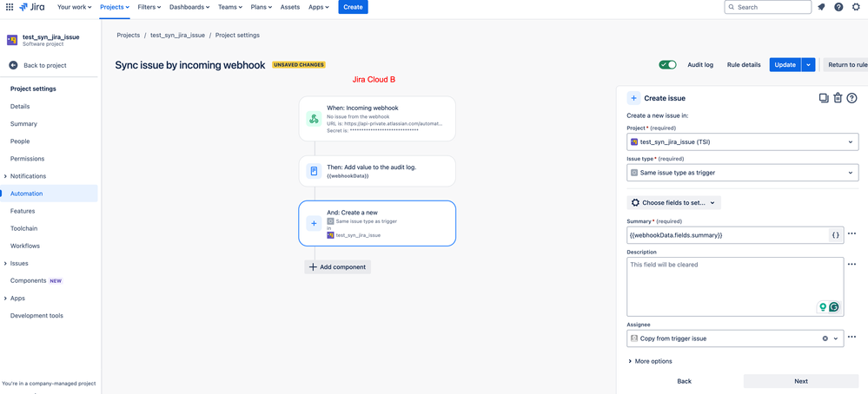Expand Notifications in sidebar
Viewport: 868px width, 394px height.
click(5, 176)
